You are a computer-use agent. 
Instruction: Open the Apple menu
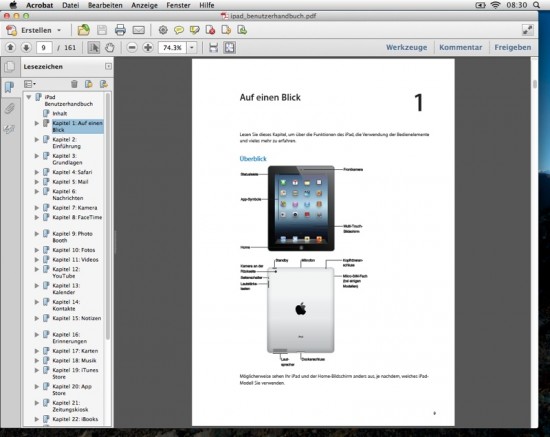[x=13, y=5]
